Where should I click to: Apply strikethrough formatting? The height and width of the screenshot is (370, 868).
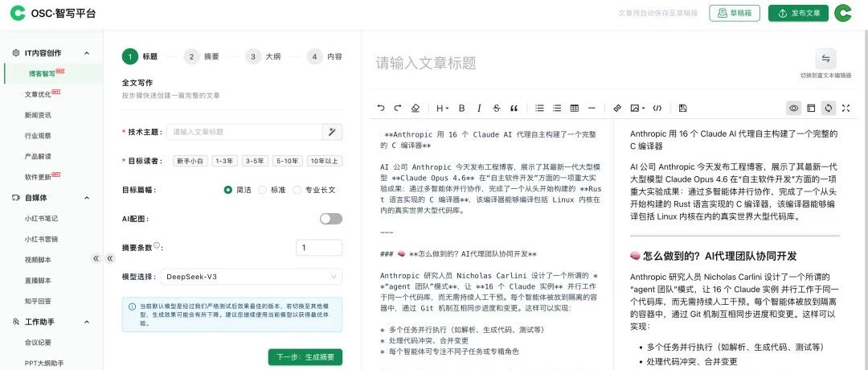497,108
